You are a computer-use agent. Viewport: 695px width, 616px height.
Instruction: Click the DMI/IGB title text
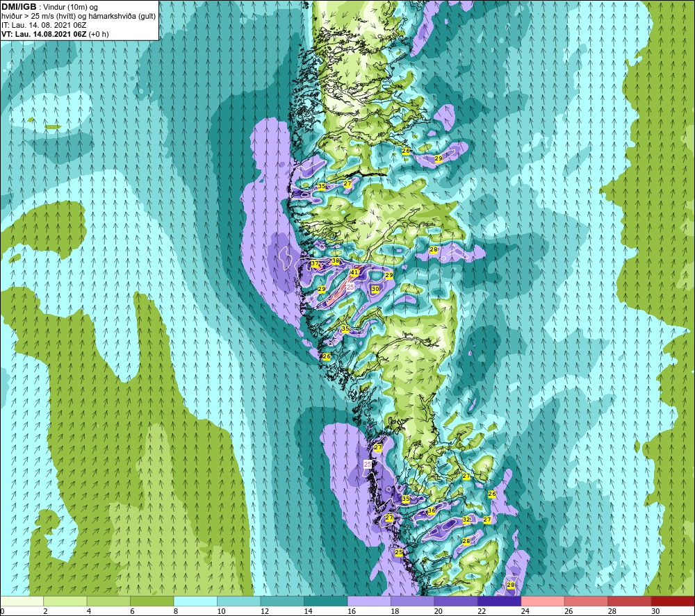click(19, 7)
